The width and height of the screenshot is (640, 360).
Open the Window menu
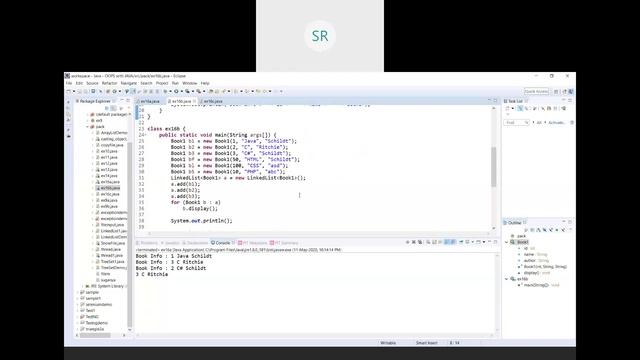(189, 83)
